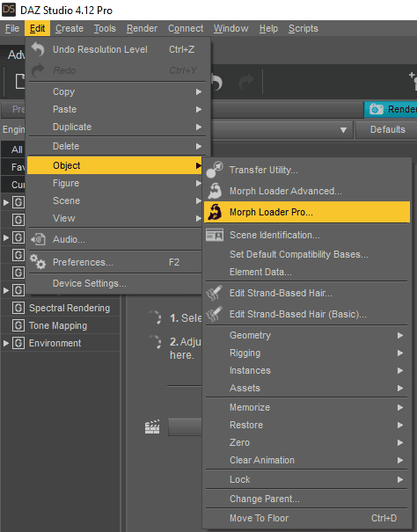417x532 pixels.
Task: Click the toolbar undo arrow behind the menu
Action: [x=216, y=82]
